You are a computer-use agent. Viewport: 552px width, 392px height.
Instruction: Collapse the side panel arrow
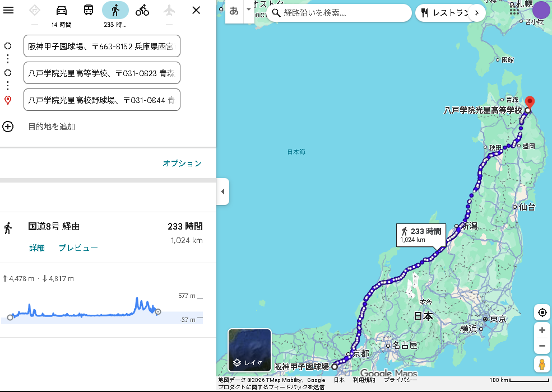[x=222, y=192]
